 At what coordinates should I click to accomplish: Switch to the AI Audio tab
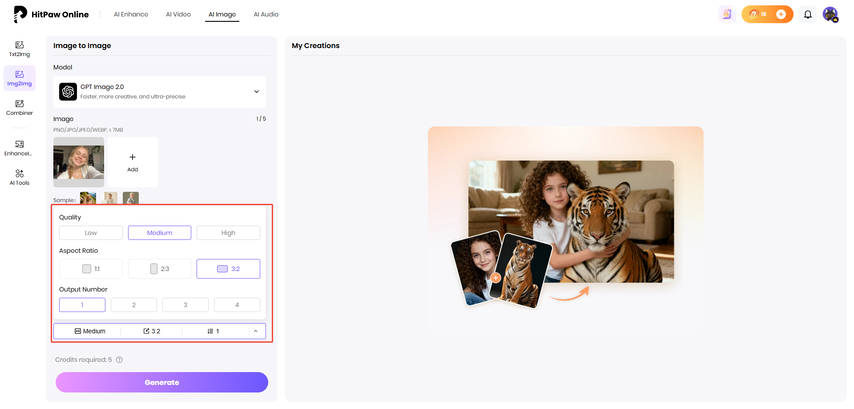pos(266,15)
